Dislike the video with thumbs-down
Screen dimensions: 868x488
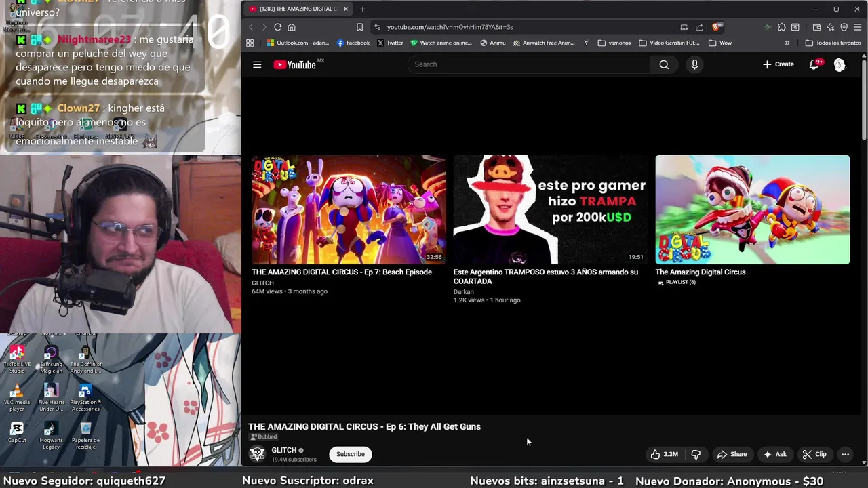(695, 454)
